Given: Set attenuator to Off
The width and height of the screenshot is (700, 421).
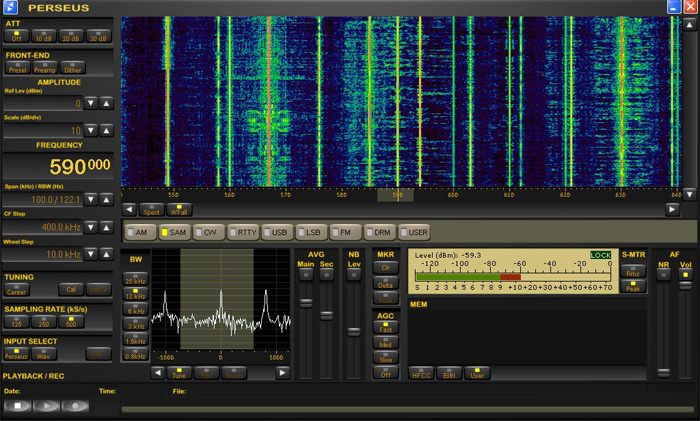Looking at the screenshot, I should coord(17,36).
